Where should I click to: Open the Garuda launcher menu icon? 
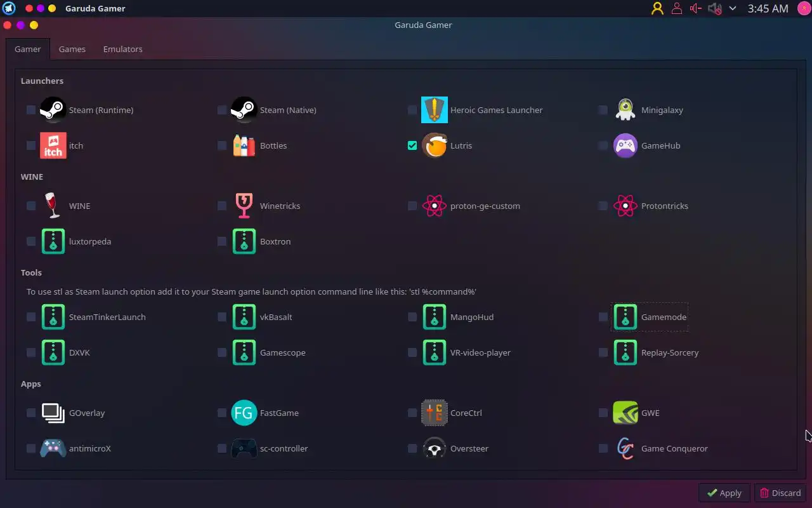(9, 8)
